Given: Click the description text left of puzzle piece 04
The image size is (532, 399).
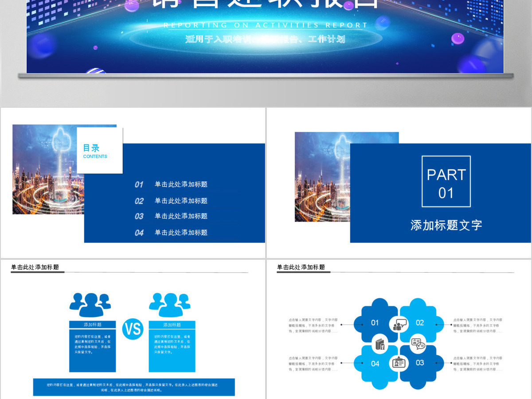Looking at the screenshot, I should [313, 363].
